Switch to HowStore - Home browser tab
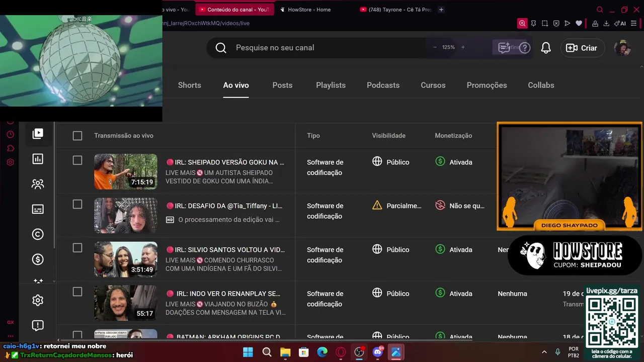The image size is (644, 362). [x=309, y=10]
